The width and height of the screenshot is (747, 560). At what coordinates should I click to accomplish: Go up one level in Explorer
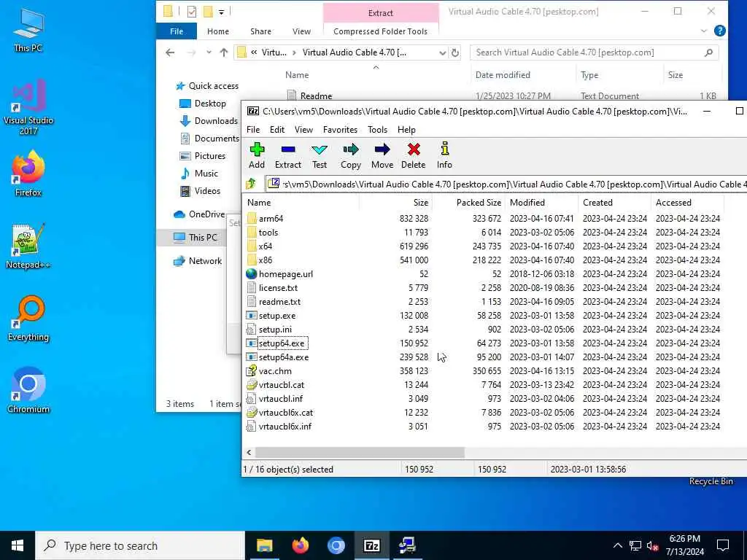click(224, 52)
